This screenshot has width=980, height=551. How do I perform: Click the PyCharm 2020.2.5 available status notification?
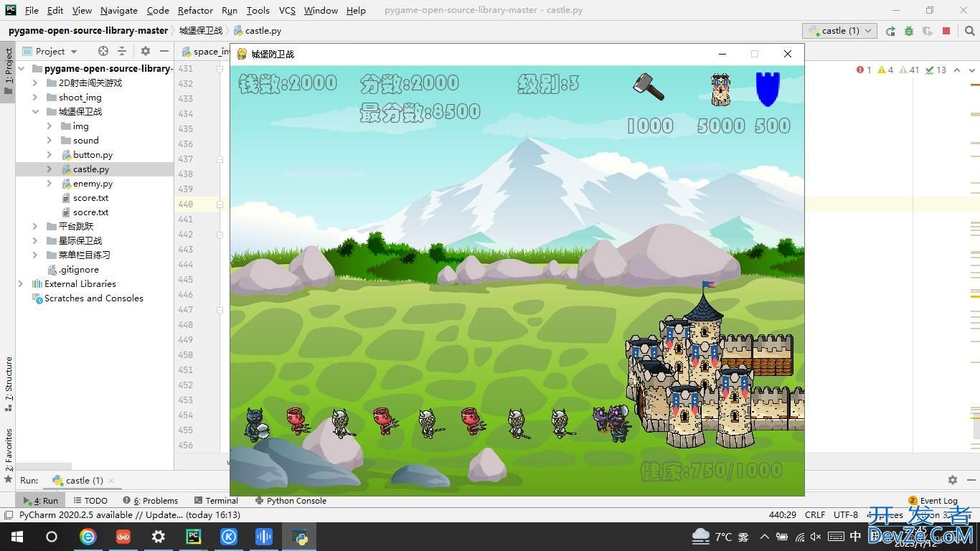tap(129, 515)
